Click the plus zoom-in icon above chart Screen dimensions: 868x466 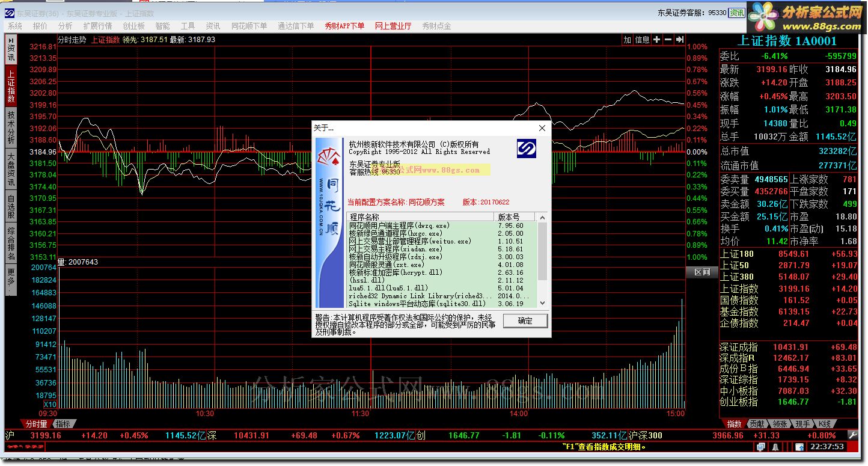click(x=656, y=40)
